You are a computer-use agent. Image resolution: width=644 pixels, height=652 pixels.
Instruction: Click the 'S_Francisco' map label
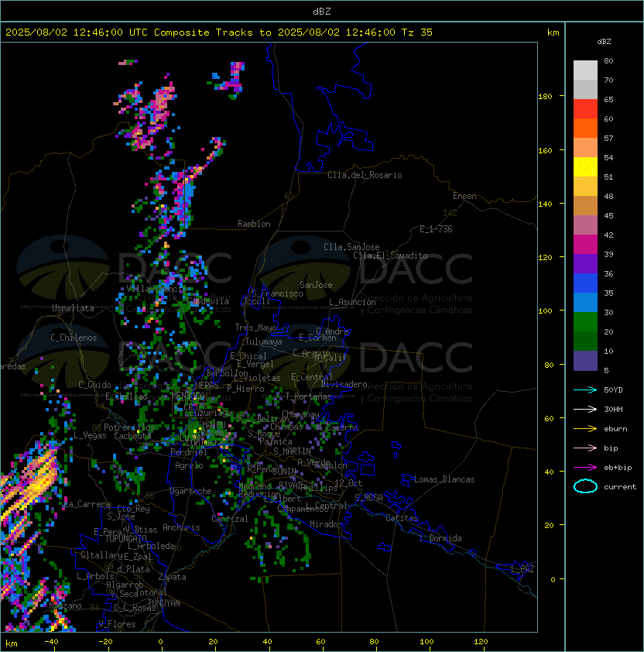(x=278, y=293)
